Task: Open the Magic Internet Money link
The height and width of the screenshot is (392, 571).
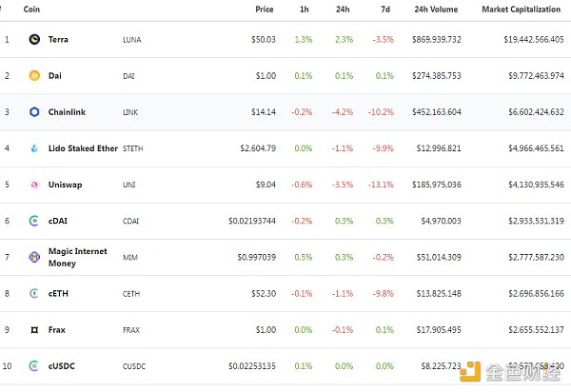Action: click(x=78, y=257)
